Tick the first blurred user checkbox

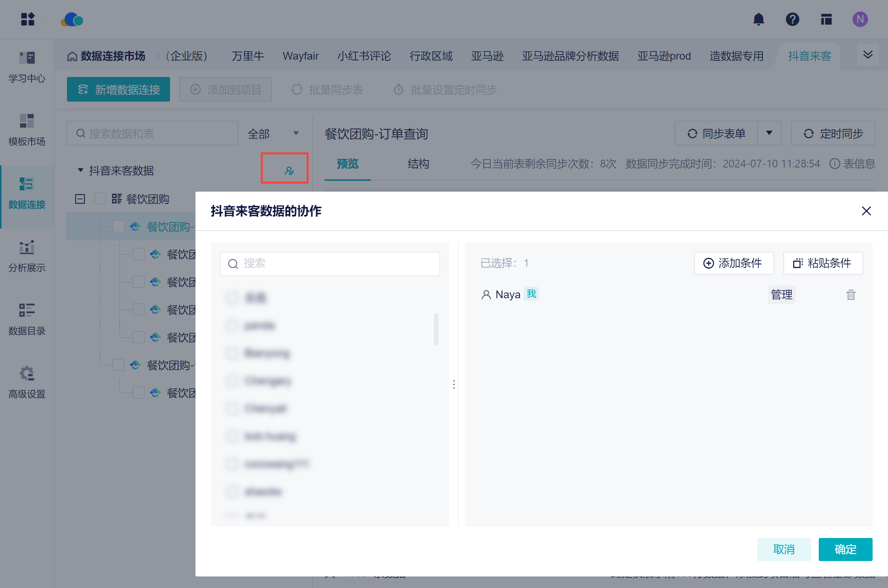(232, 297)
